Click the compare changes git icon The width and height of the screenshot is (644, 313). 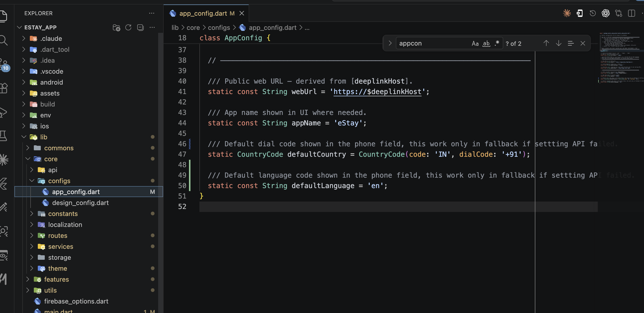click(x=618, y=13)
